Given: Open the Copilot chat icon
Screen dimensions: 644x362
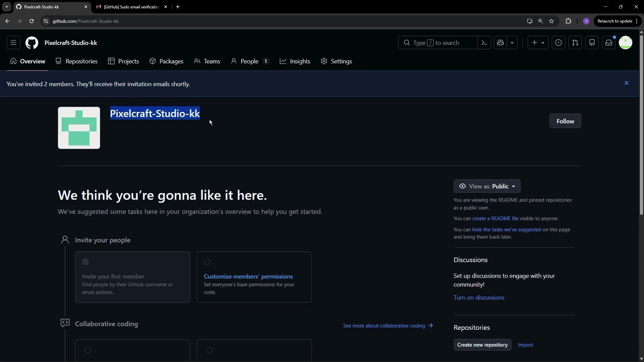Looking at the screenshot, I should (500, 43).
